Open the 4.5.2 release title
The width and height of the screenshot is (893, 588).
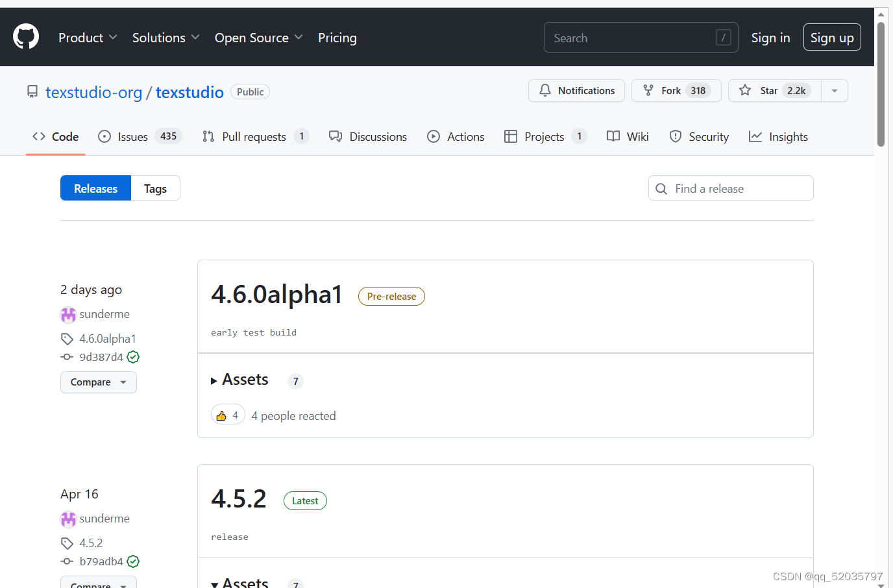coord(239,499)
